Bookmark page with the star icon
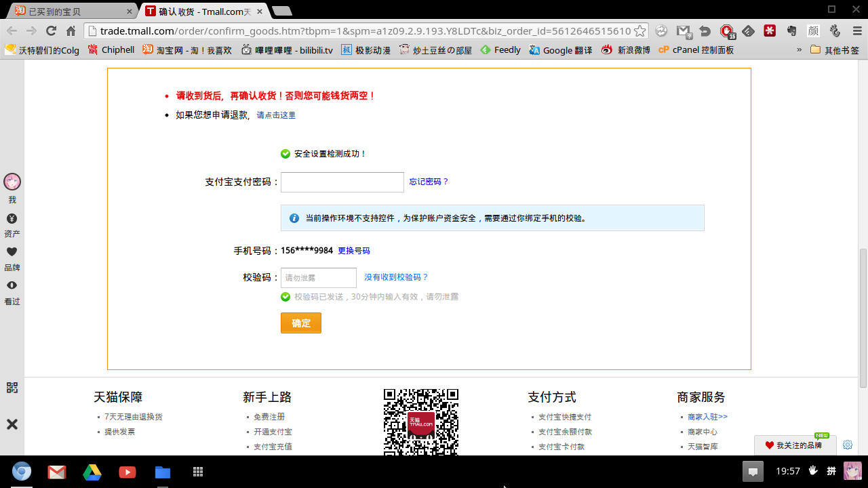The height and width of the screenshot is (488, 868). pos(639,31)
